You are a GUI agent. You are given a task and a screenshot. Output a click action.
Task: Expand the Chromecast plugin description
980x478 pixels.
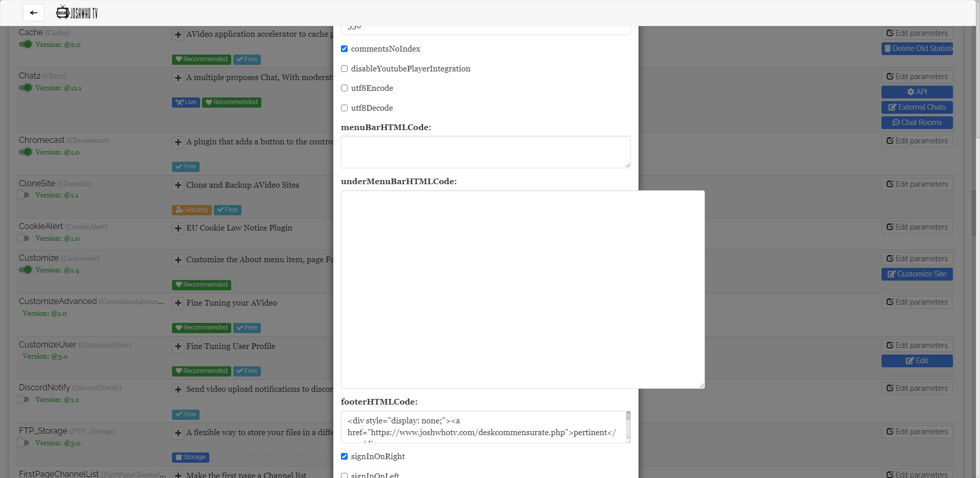click(178, 142)
